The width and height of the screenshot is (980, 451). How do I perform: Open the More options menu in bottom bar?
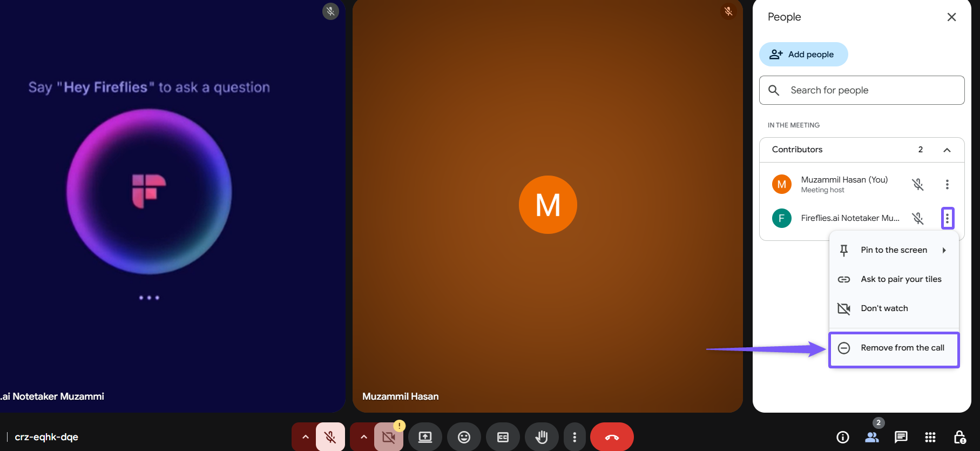click(575, 437)
